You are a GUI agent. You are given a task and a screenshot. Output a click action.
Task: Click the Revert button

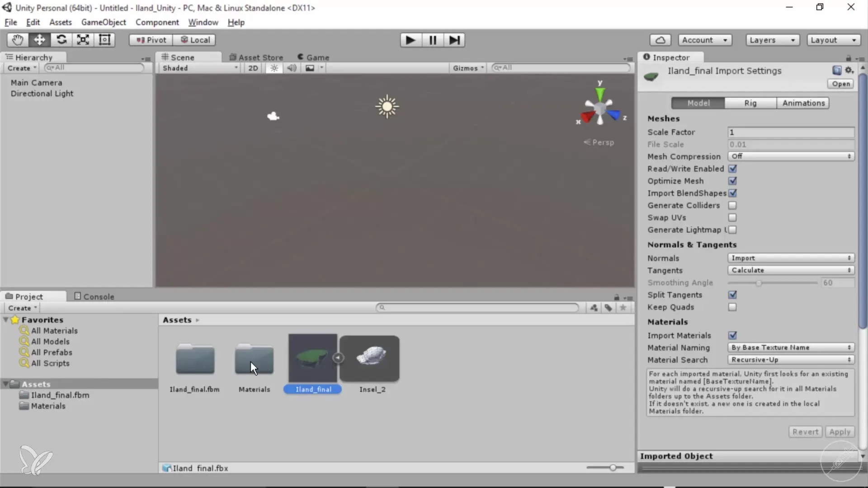pyautogui.click(x=806, y=432)
